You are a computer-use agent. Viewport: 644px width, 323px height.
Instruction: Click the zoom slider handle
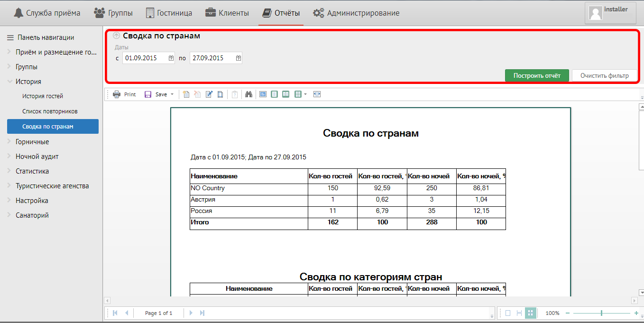point(601,313)
